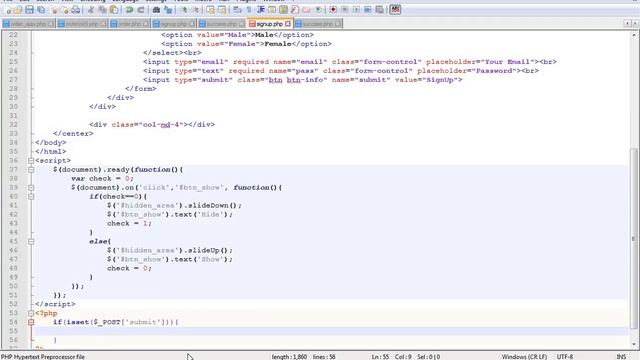Viewport: 640px width, 360px height.
Task: Cut selection with scissors icon
Action: pyautogui.click(x=91, y=10)
